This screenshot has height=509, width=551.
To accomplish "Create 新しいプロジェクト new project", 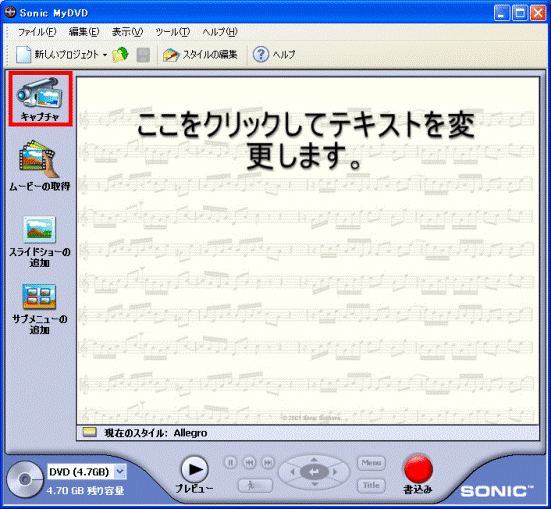I will coord(58,54).
